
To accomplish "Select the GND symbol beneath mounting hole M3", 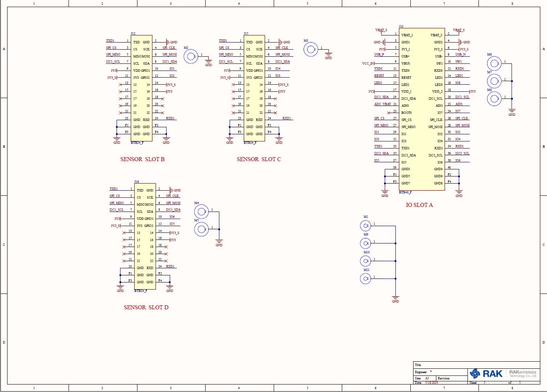I will pyautogui.click(x=328, y=56).
